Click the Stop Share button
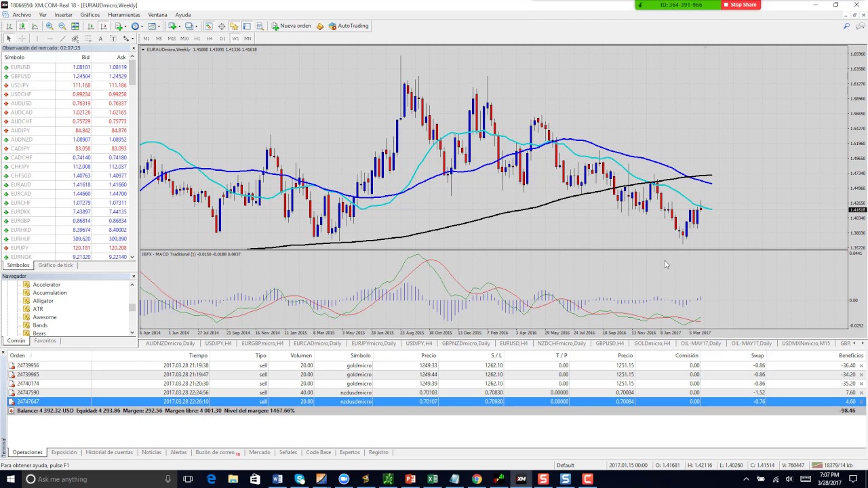 740,5
